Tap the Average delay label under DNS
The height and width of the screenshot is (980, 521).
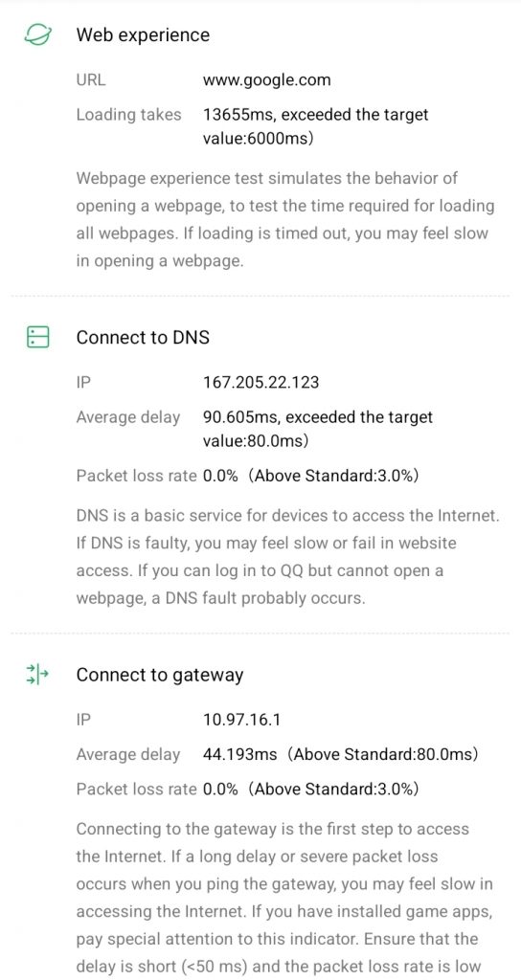coord(128,417)
